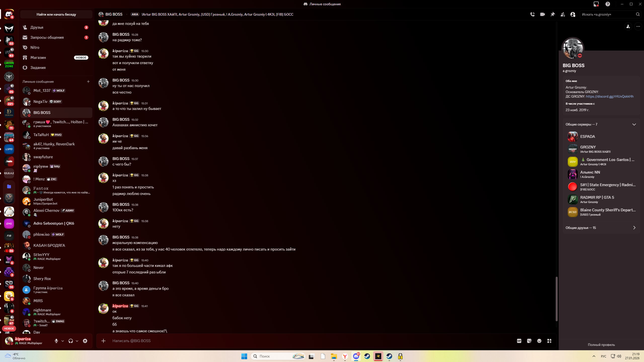Start a video call
This screenshot has width=644, height=362.
(542, 14)
